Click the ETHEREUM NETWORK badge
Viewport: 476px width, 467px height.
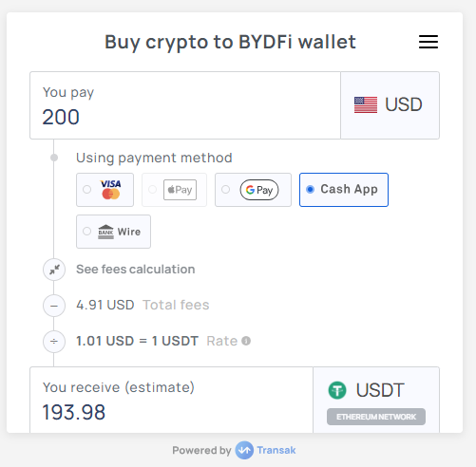376,417
